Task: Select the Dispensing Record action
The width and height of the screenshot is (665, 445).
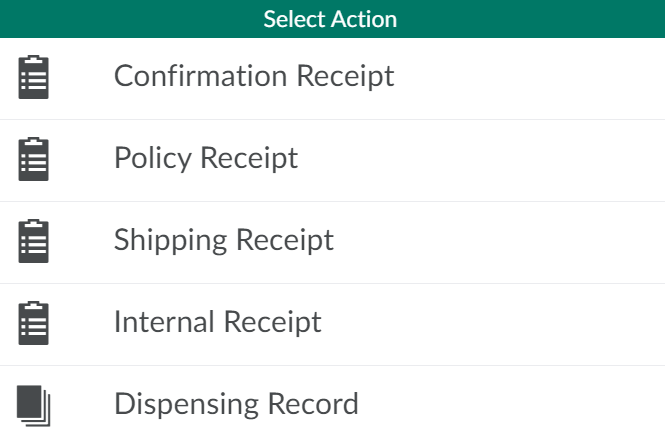Action: pyautogui.click(x=236, y=404)
